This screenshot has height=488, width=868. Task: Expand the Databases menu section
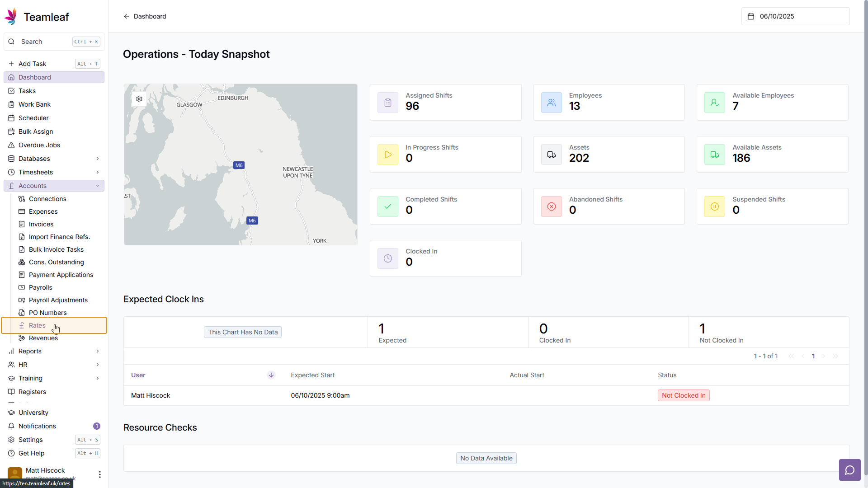pyautogui.click(x=54, y=159)
